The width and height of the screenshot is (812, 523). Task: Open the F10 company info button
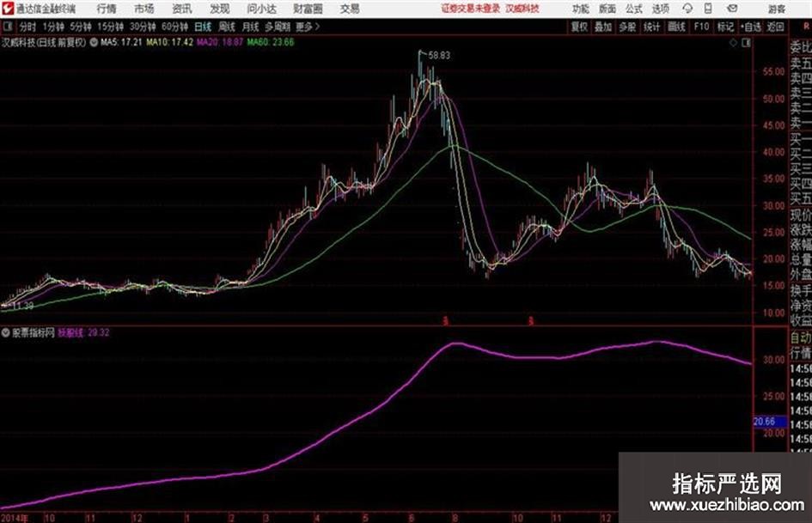point(701,27)
